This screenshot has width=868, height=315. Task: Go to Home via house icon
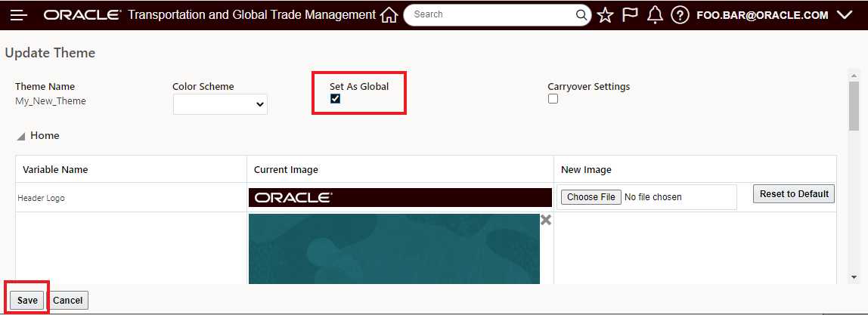(389, 15)
